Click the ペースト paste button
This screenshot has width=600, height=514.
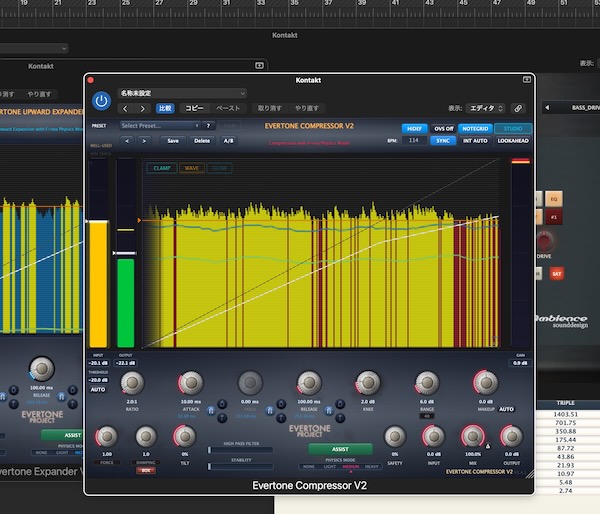pos(228,108)
